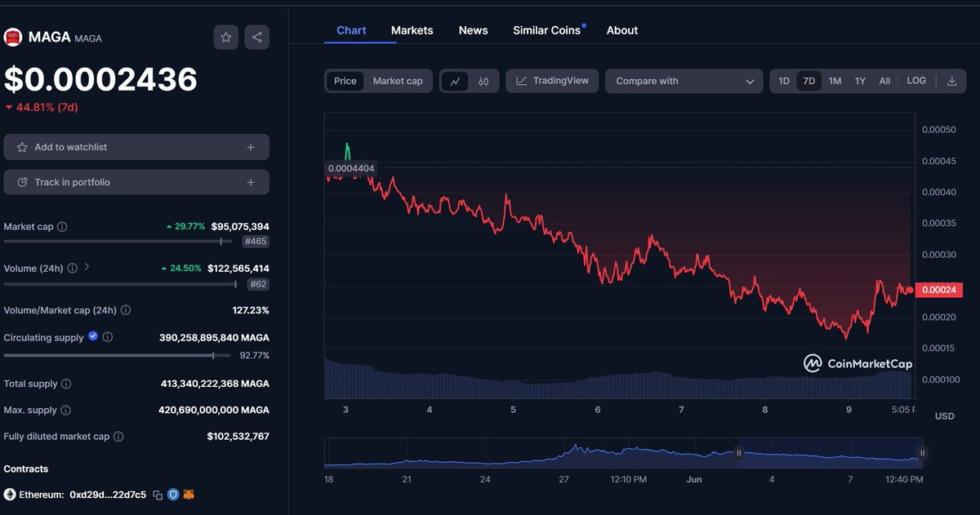The width and height of the screenshot is (980, 515).
Task: Click the Max. supply info icon
Action: point(65,411)
